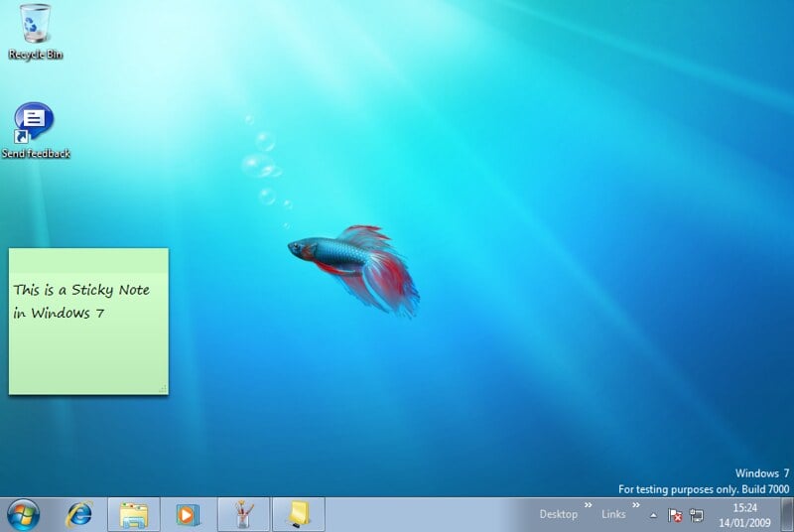Click the network status tray icon

click(697, 515)
